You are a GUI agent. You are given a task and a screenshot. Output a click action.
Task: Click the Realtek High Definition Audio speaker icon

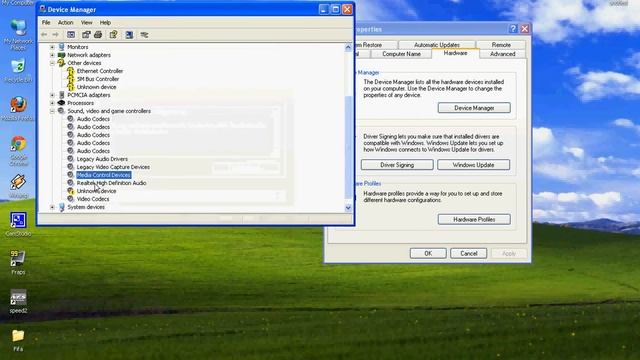(71, 183)
